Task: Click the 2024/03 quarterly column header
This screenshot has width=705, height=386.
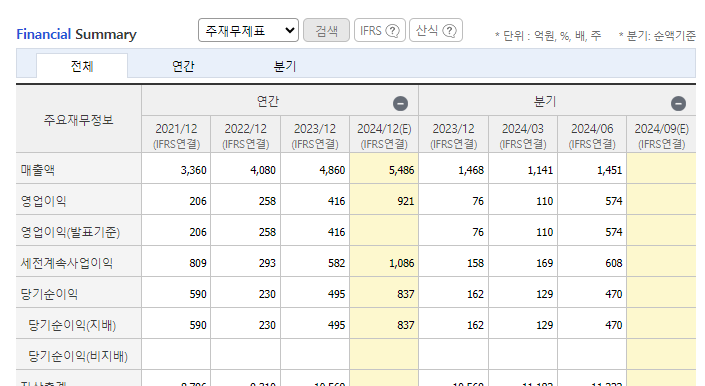Action: (523, 134)
